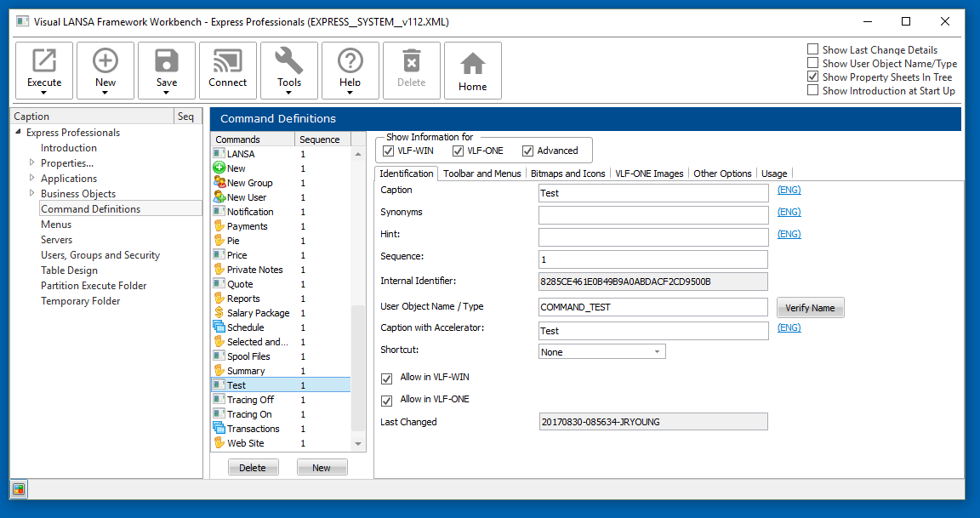Click the Connect toolbar icon

pyautogui.click(x=227, y=60)
